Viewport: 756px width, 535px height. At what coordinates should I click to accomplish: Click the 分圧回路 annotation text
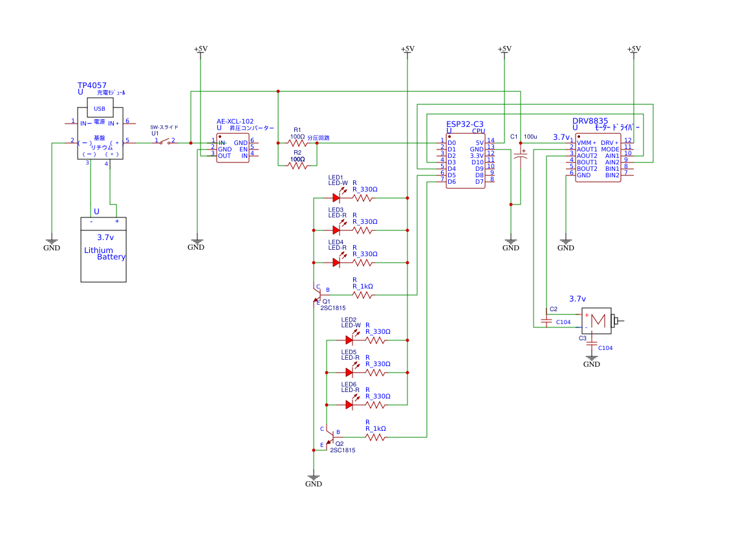click(319, 138)
